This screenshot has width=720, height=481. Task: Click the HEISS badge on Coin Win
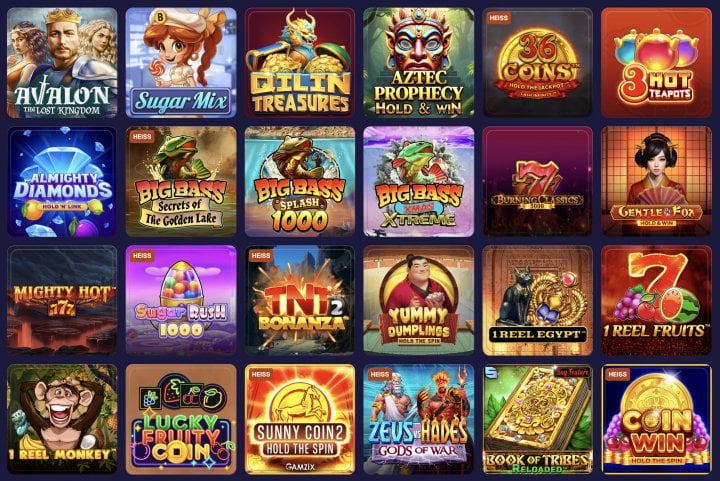617,375
